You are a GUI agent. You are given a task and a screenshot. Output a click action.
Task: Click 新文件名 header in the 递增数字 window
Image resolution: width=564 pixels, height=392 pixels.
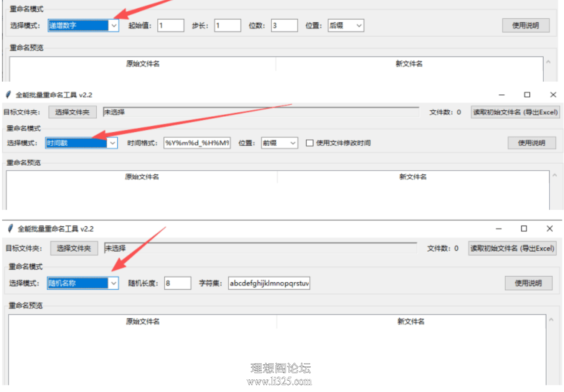(x=409, y=64)
